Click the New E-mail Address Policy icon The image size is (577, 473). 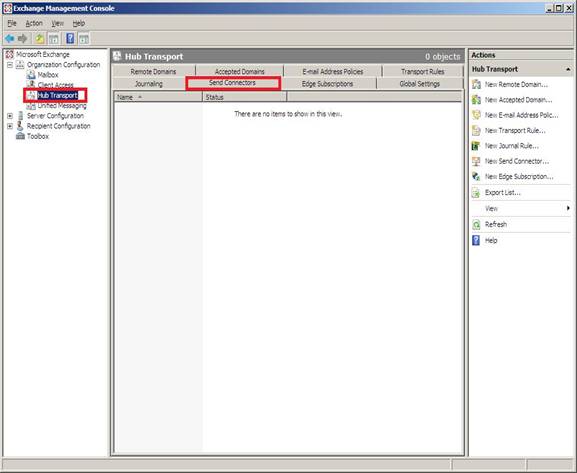pos(476,115)
